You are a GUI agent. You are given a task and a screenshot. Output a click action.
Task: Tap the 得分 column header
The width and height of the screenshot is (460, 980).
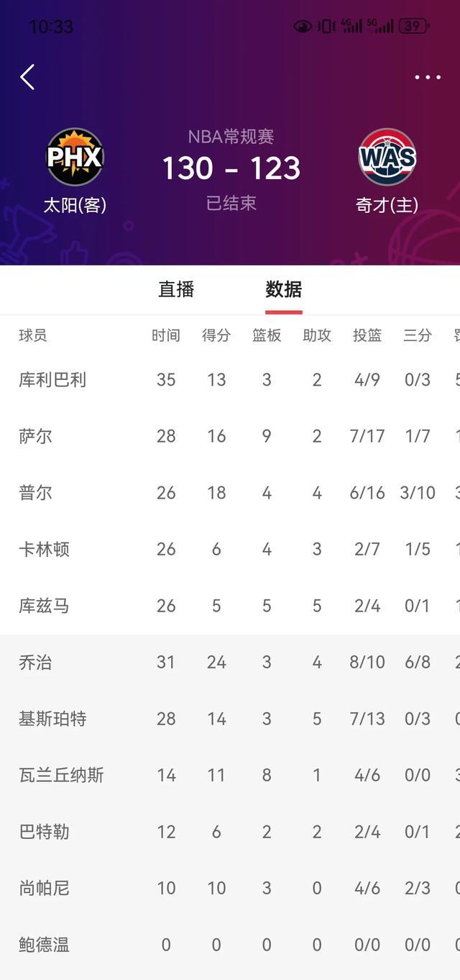[216, 334]
